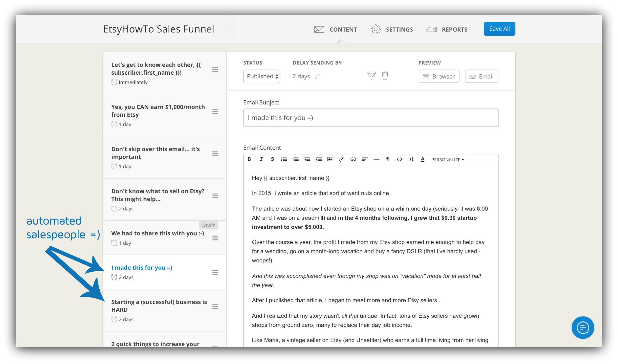Image resolution: width=618 pixels, height=364 pixels.
Task: Select the "Let's get to know each other" email
Action: (165, 73)
